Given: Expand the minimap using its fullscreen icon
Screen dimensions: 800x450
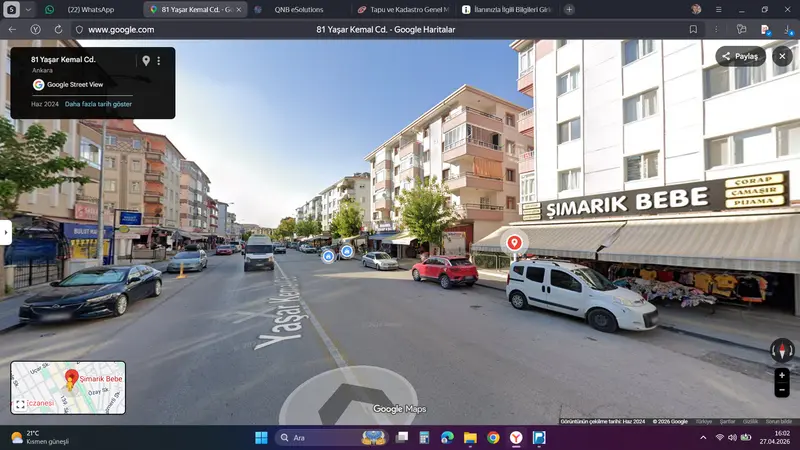Looking at the screenshot, I should pos(20,405).
